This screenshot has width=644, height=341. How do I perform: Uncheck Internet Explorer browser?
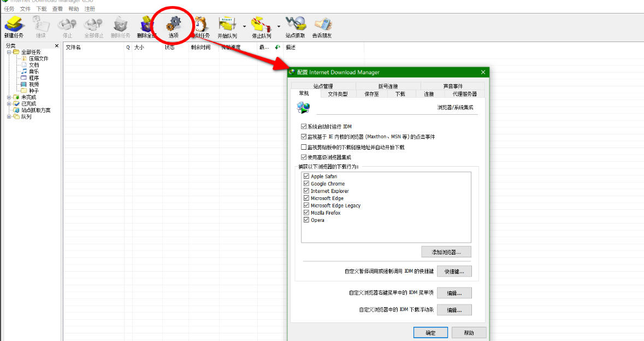tap(306, 191)
